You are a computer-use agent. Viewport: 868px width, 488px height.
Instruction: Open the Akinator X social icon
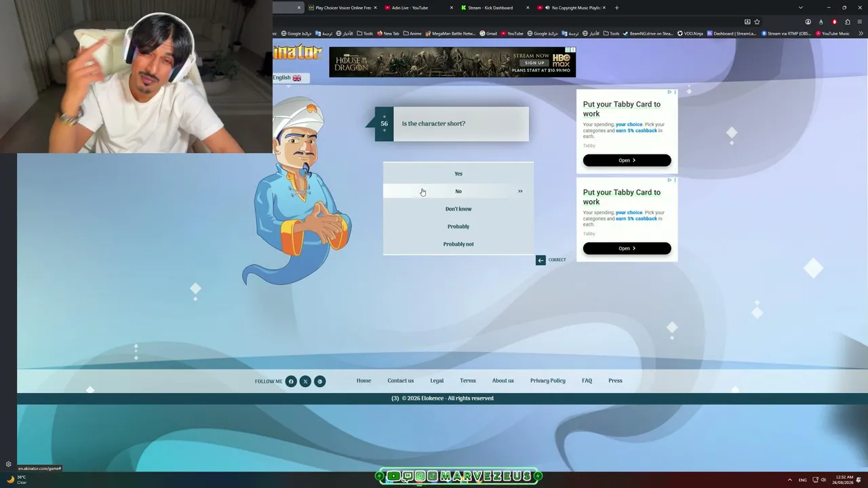point(305,382)
